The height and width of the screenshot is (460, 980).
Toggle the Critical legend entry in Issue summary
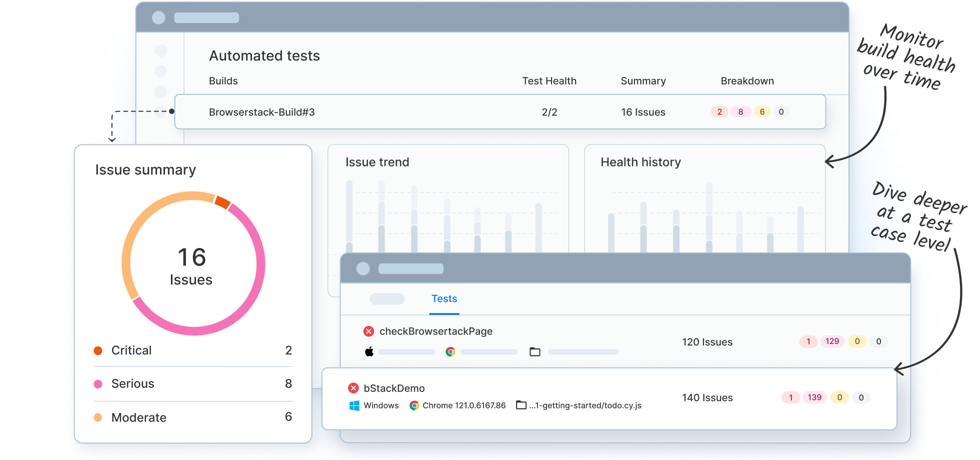click(x=131, y=350)
